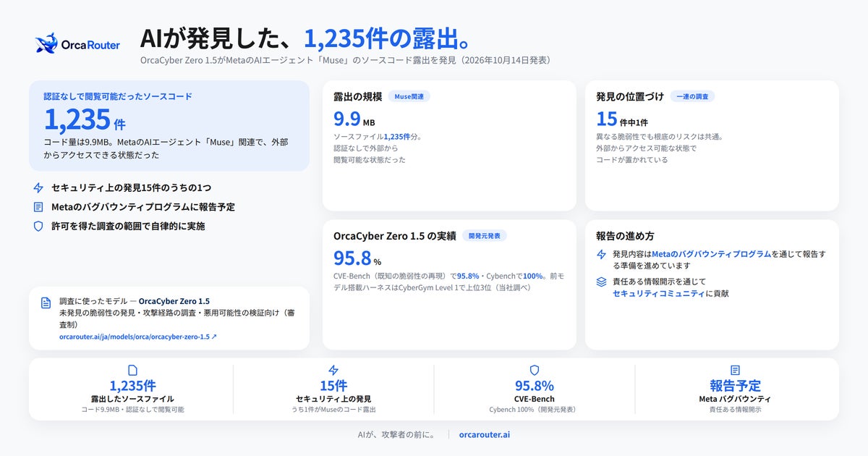Click the 一連の調査 tag badge
The image size is (868, 456).
tap(692, 96)
